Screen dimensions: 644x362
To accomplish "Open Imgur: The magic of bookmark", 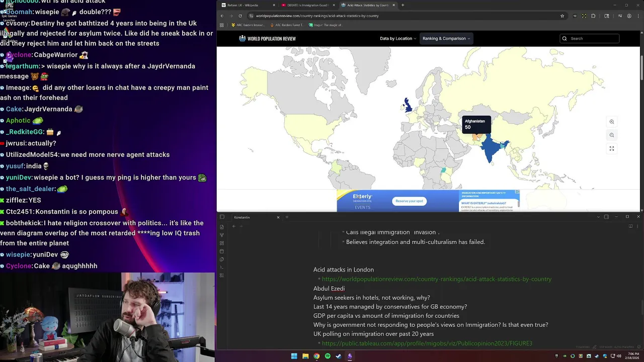I will pos(326,25).
